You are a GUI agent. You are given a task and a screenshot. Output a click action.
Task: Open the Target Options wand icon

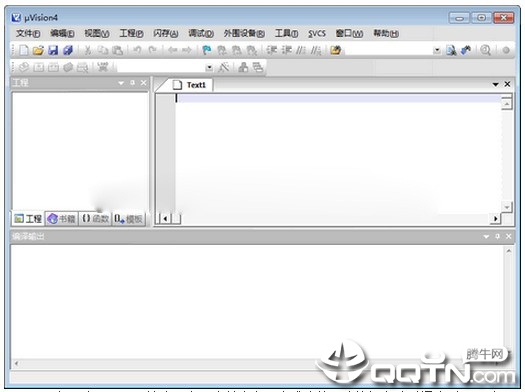224,68
